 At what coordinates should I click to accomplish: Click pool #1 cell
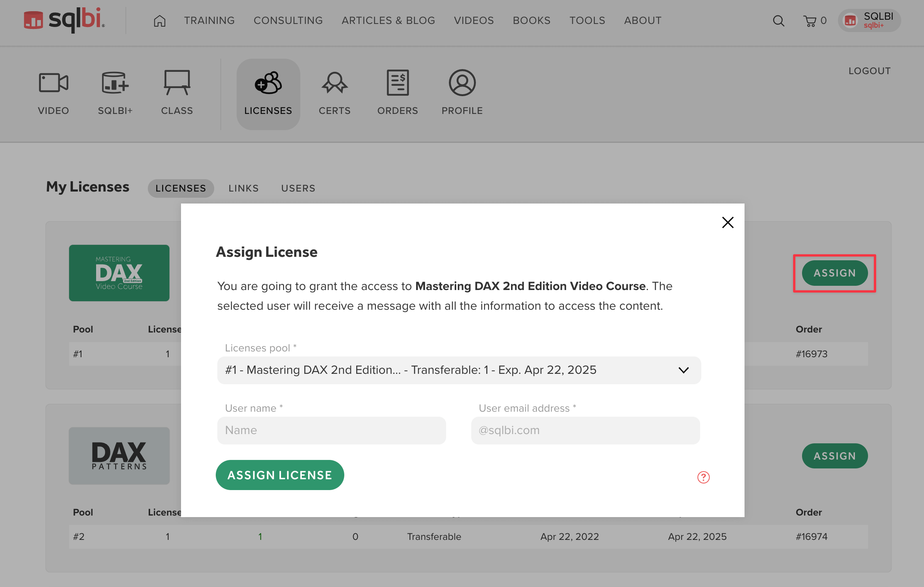[x=78, y=354]
